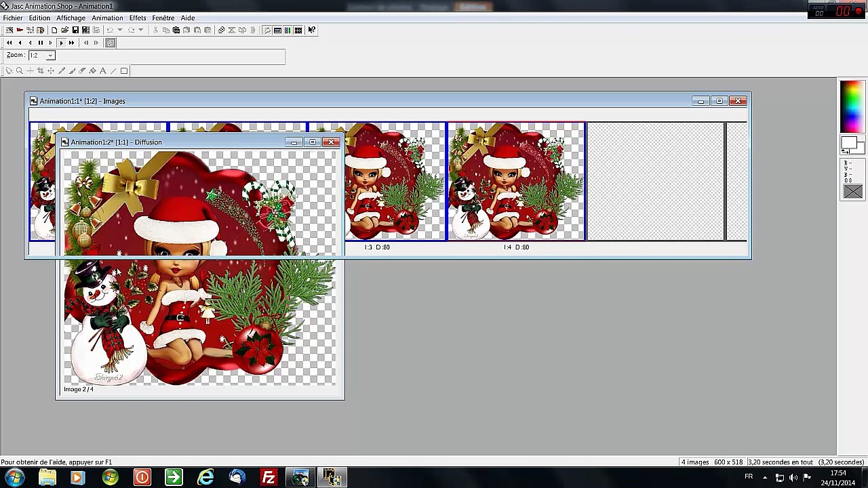868x488 pixels.
Task: Click the Diffusion preview image
Action: pos(200,268)
